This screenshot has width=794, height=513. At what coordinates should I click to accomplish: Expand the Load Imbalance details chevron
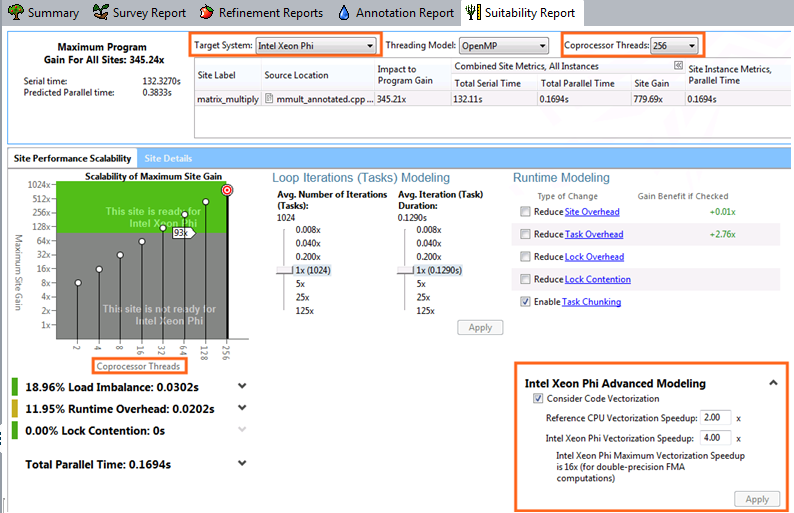243,386
